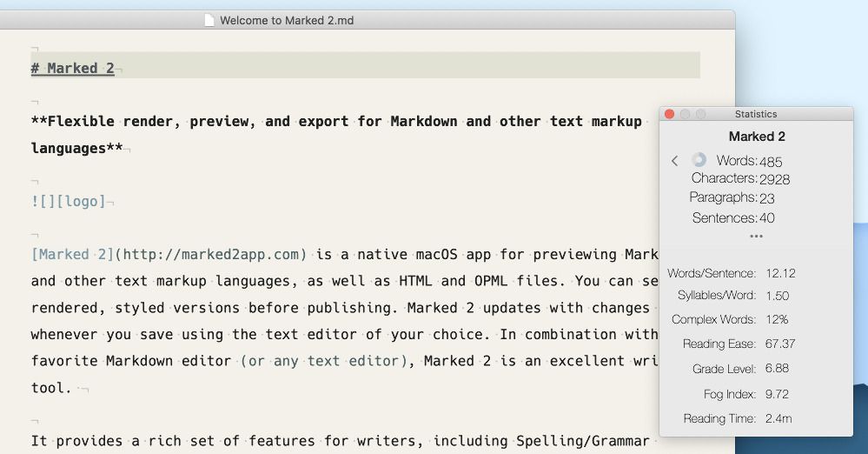This screenshot has height=454, width=868.
Task: Select the Sentences count 40
Action: 766,217
